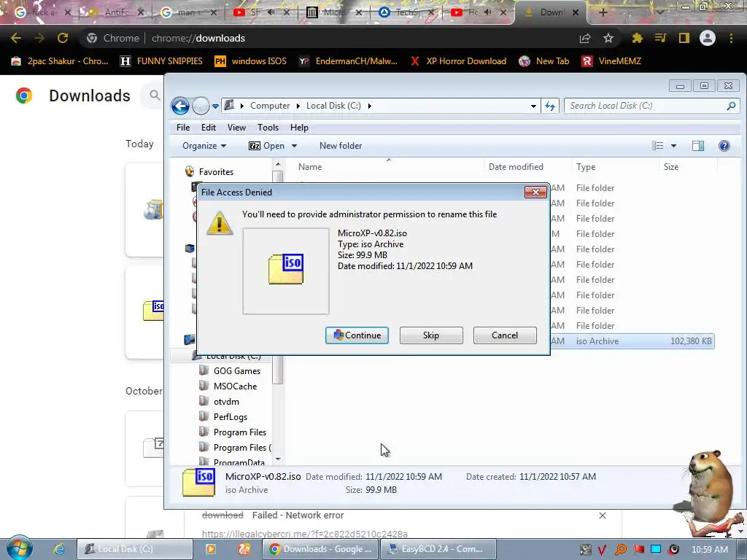747x560 pixels.
Task: Close the File Access Denied dialog
Action: coord(535,192)
